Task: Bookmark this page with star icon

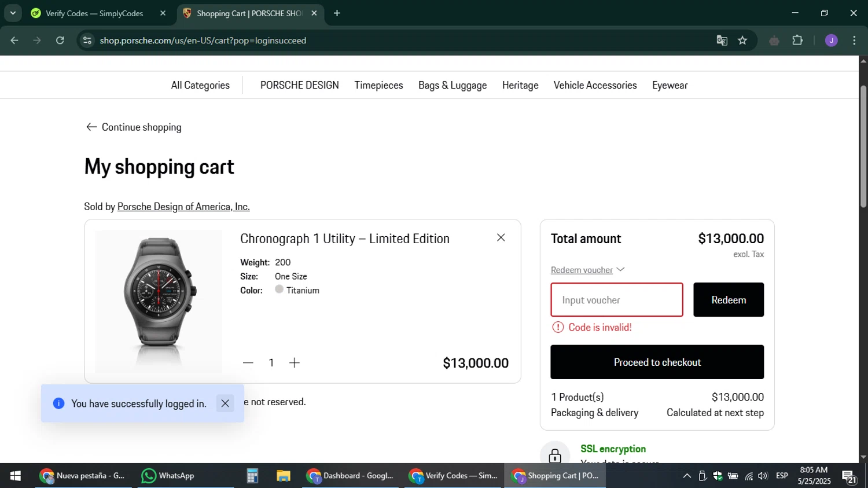Action: (x=742, y=41)
